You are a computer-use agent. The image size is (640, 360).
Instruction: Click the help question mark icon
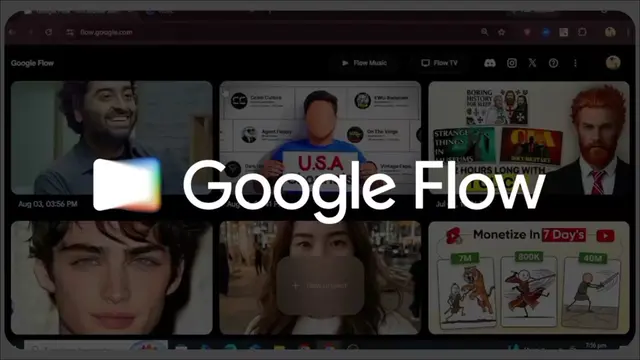tap(553, 63)
